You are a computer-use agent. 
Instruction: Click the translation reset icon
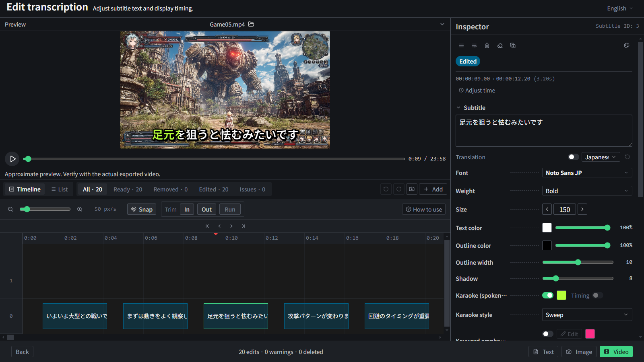[x=627, y=157]
